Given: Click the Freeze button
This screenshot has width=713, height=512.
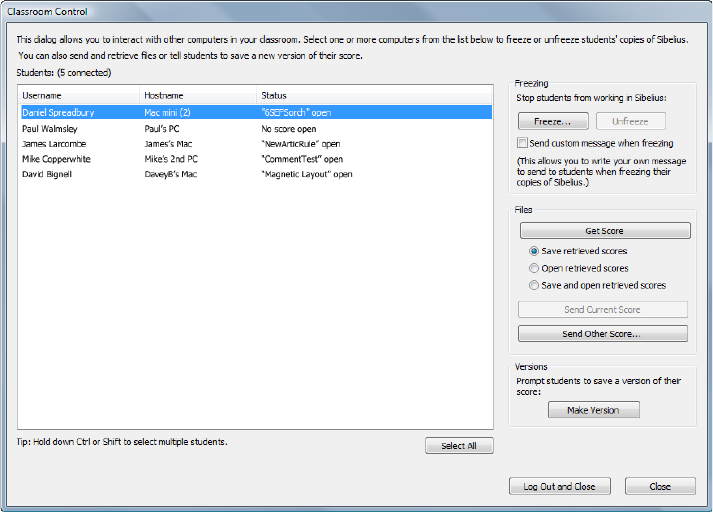Looking at the screenshot, I should [x=553, y=122].
